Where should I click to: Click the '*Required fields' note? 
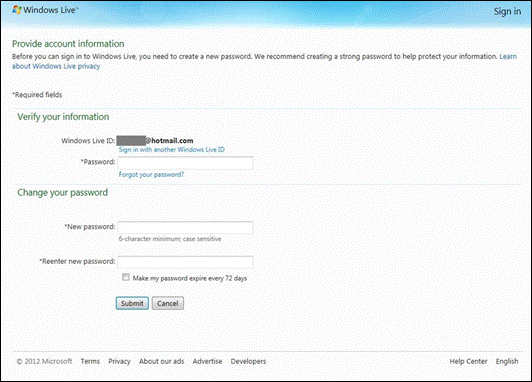[37, 95]
